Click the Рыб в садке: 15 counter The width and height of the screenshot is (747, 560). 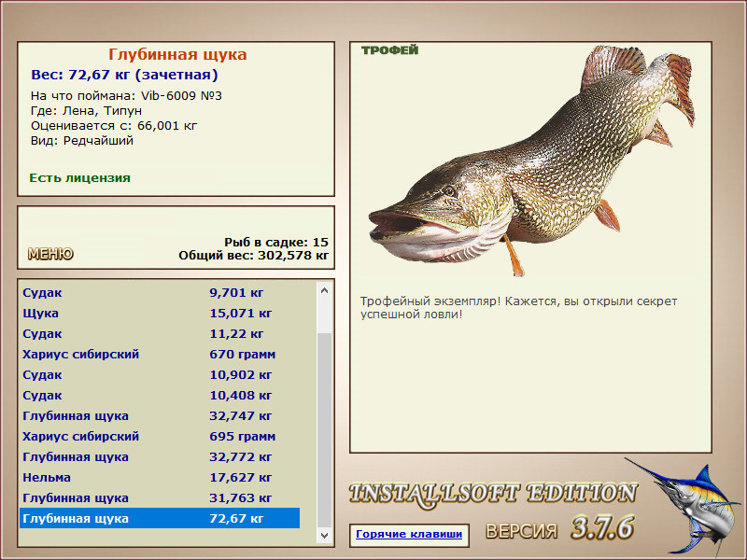[x=276, y=243]
